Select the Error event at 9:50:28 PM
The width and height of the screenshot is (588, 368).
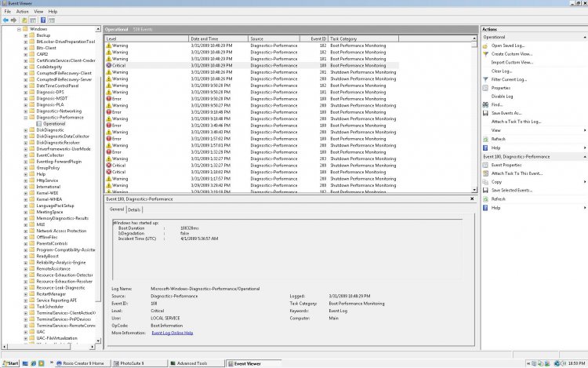[x=251, y=99]
